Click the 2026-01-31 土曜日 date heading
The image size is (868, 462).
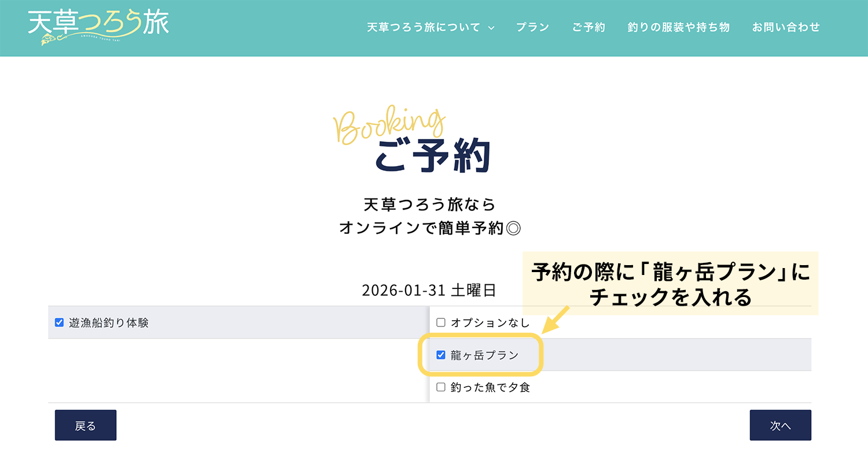[x=429, y=289]
